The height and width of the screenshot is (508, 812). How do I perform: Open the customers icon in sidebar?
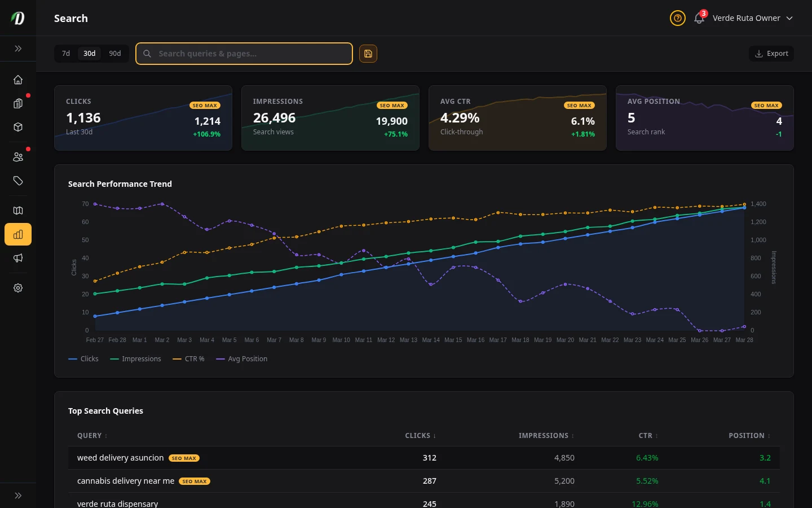(18, 157)
